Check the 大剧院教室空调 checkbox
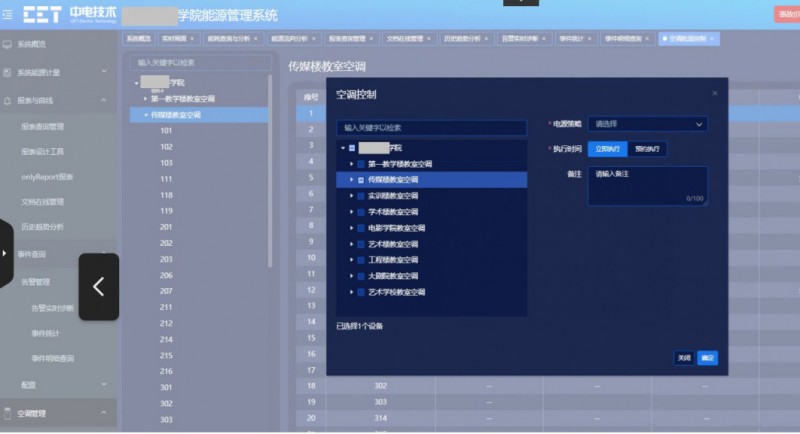Screen dimensions: 800x434 pyautogui.click(x=361, y=276)
